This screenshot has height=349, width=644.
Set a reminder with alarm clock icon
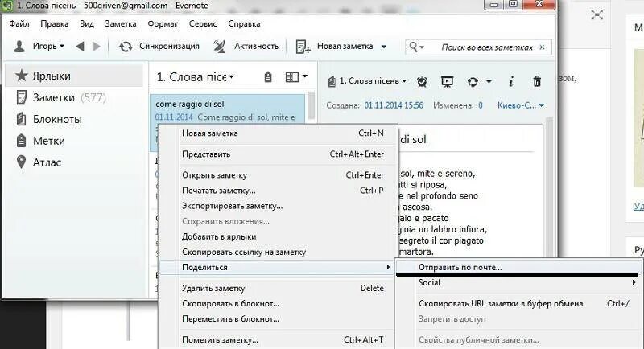(422, 81)
